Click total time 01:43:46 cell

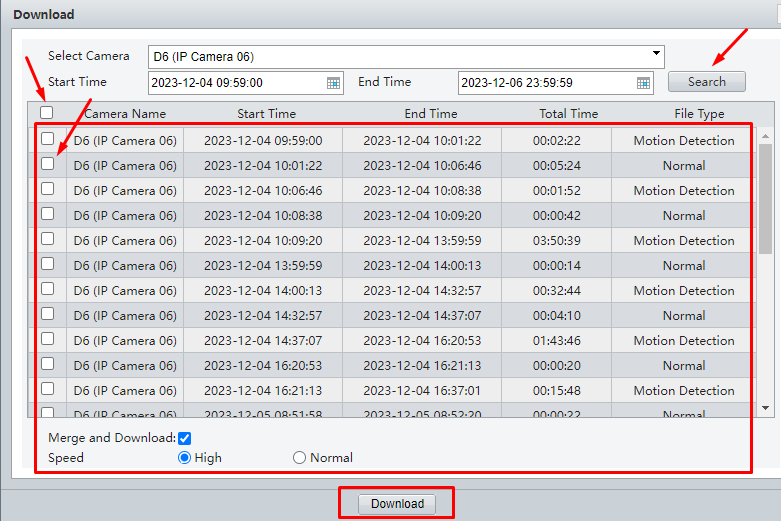coord(556,341)
